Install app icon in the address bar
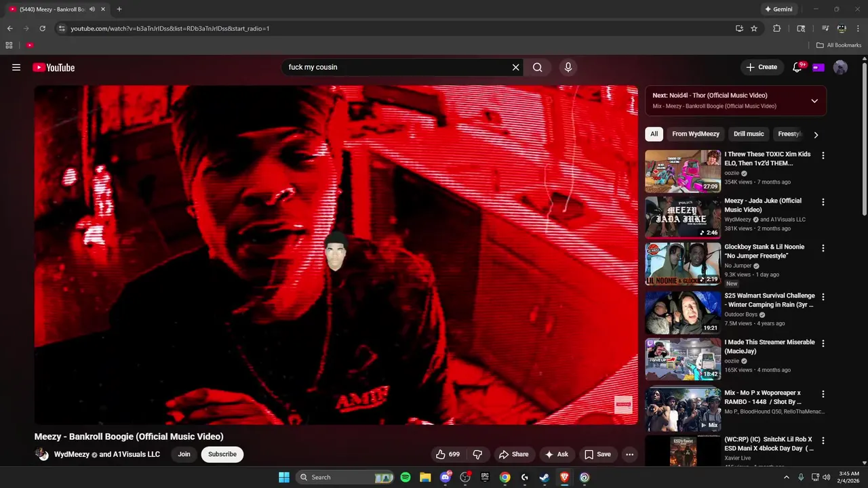Image resolution: width=868 pixels, height=488 pixels. coord(739,28)
